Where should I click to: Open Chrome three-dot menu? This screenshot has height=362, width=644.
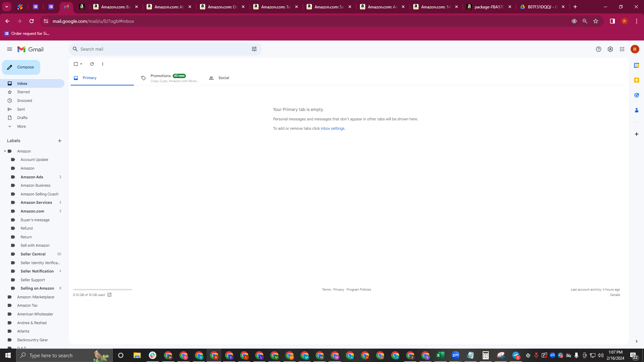coord(636,21)
